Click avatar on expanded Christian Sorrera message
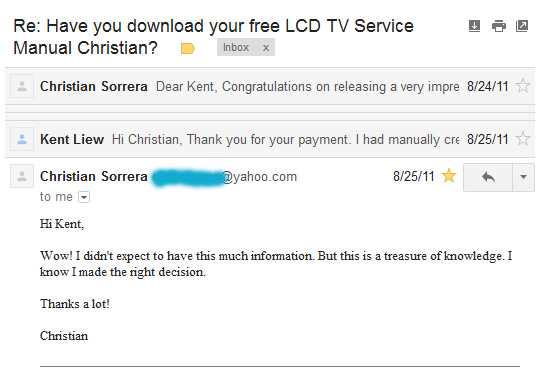The width and height of the screenshot is (545, 370). (x=22, y=176)
